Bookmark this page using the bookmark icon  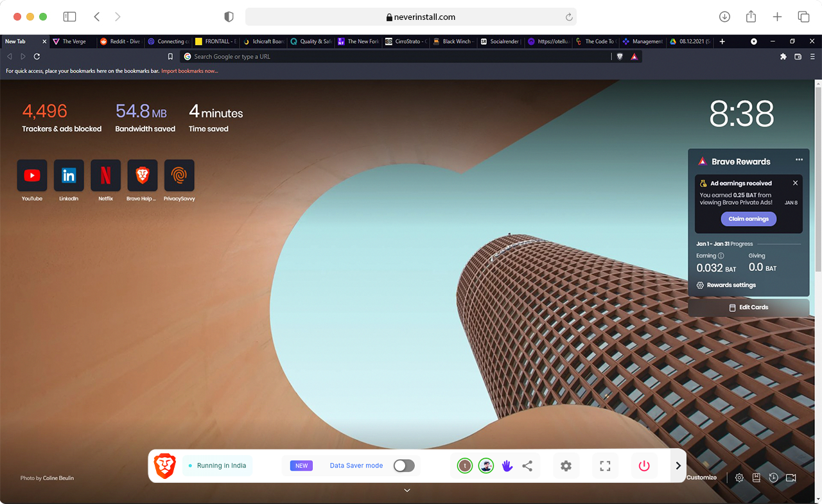[x=170, y=56]
